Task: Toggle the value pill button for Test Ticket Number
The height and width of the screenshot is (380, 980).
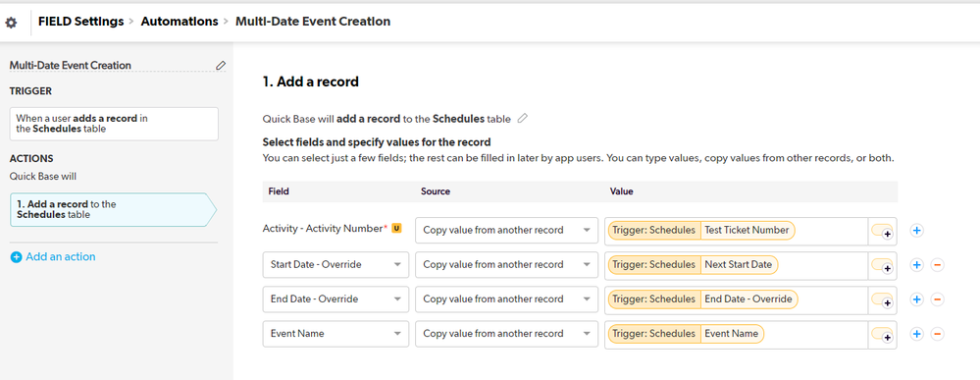Action: (883, 231)
